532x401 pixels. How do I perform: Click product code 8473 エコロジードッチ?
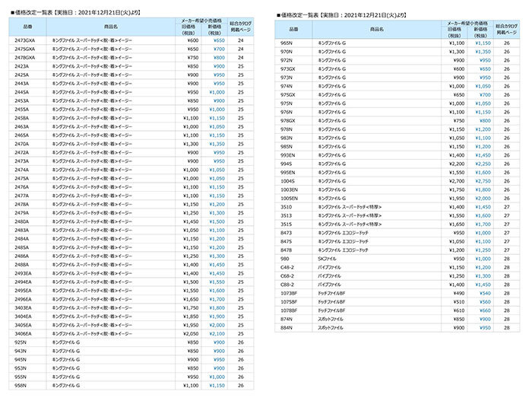(286, 232)
